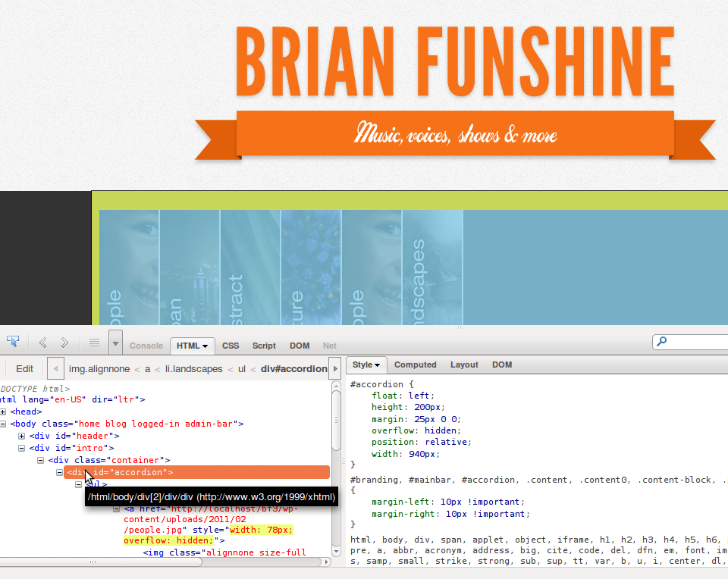Open the DOM side panel tab
The width and height of the screenshot is (728, 579).
pyautogui.click(x=502, y=365)
